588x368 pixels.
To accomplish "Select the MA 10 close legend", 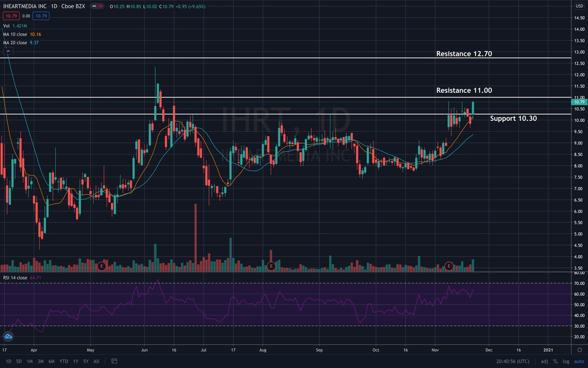I will pyautogui.click(x=22, y=34).
